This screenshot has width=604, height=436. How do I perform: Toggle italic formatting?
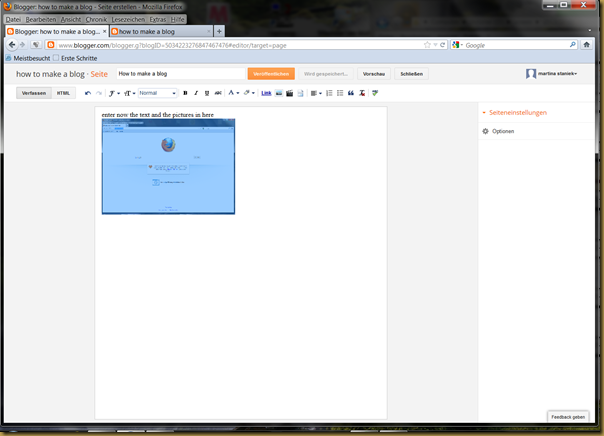196,93
